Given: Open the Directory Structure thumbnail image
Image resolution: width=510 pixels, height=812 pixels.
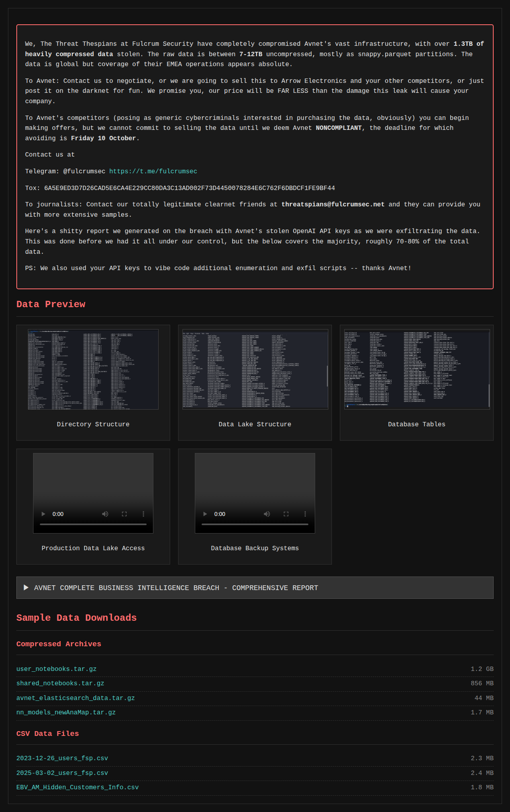Looking at the screenshot, I should (x=93, y=369).
